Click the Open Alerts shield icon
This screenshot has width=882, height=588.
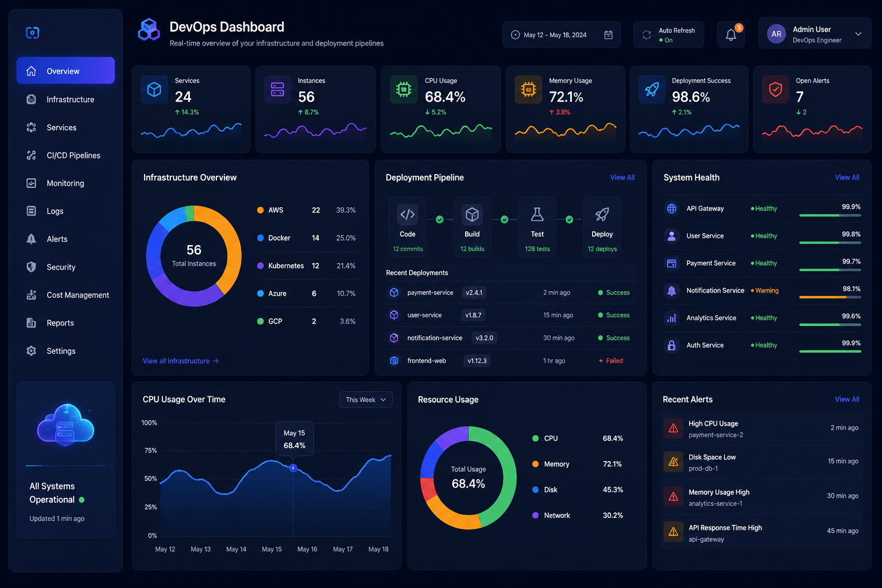point(775,90)
